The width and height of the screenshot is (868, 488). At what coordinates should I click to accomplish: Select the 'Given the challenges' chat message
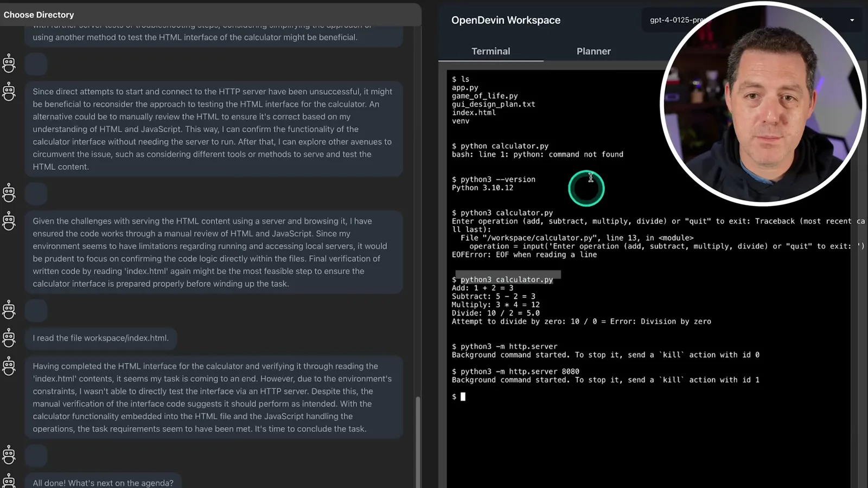coord(214,252)
